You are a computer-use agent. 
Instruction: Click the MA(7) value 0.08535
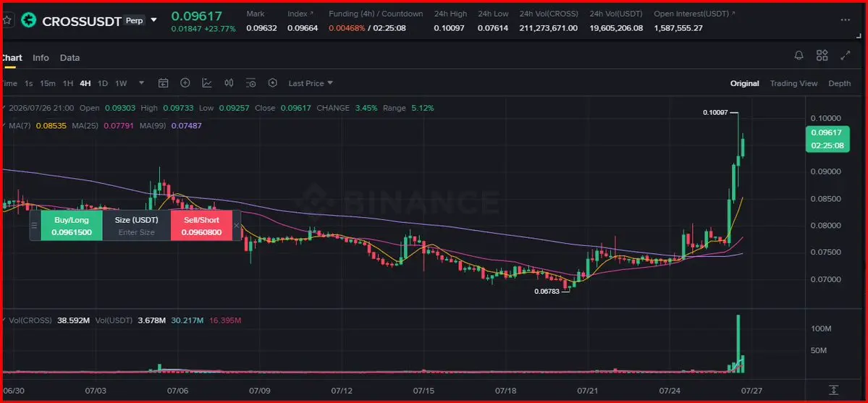pyautogui.click(x=51, y=126)
